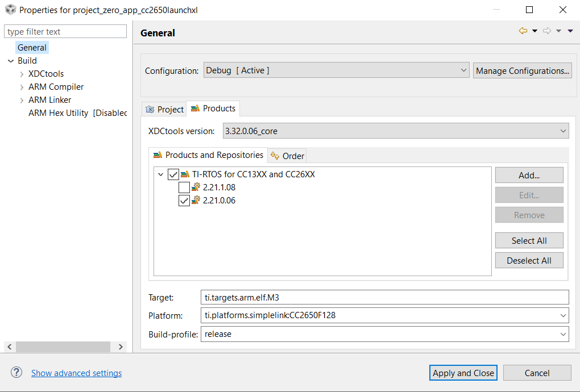580x392 pixels.
Task: Click the 2.21.0.06 version icon
Action: [196, 200]
